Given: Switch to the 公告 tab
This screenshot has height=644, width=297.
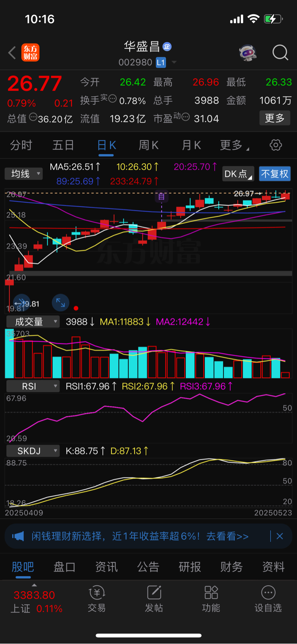Looking at the screenshot, I should (148, 567).
